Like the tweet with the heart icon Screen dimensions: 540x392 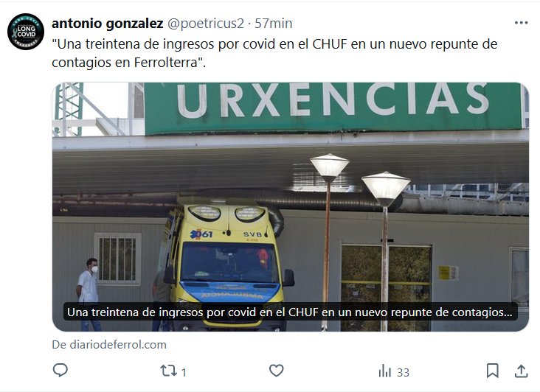[x=276, y=371]
